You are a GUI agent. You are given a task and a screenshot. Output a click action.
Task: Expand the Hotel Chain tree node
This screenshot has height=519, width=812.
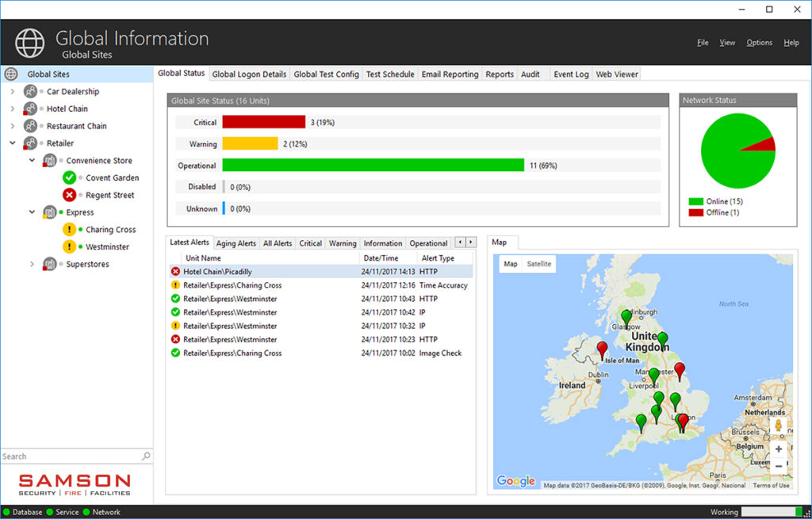click(13, 109)
